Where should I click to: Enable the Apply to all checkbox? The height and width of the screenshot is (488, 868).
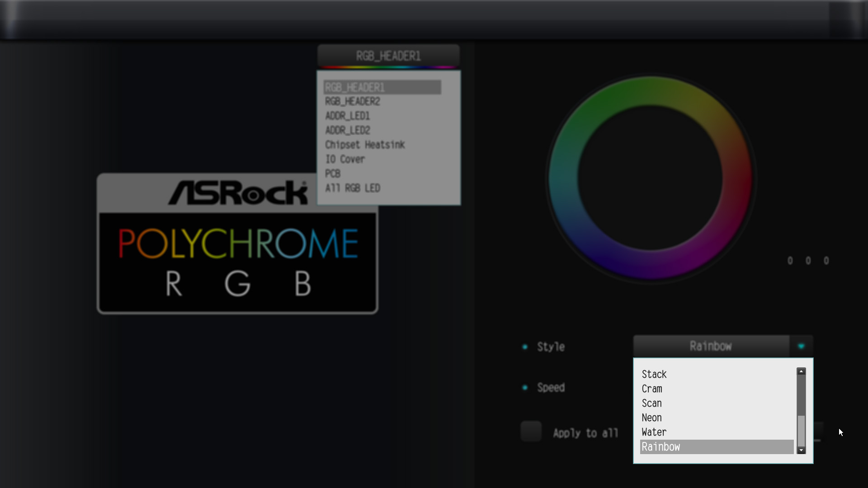point(531,431)
